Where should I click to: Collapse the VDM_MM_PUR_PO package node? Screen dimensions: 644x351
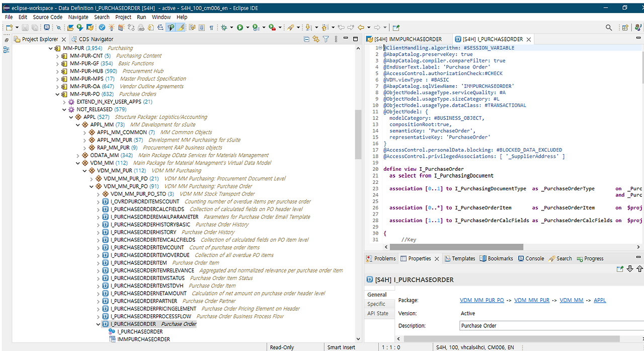(92, 186)
